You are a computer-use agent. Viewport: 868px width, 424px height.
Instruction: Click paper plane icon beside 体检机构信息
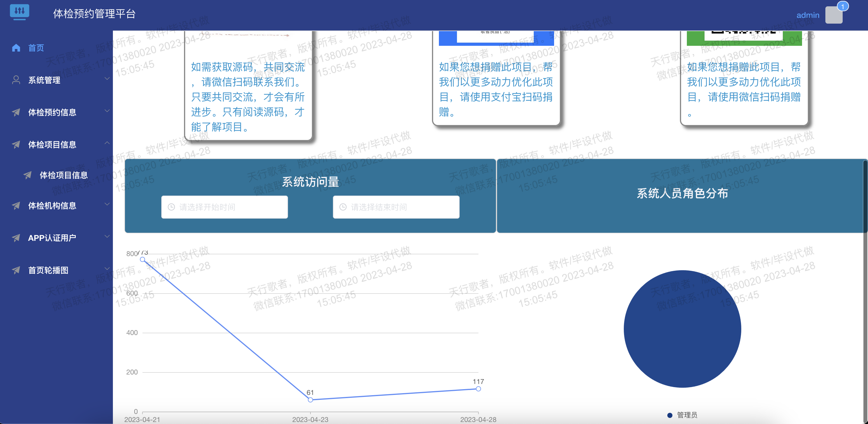tap(16, 206)
